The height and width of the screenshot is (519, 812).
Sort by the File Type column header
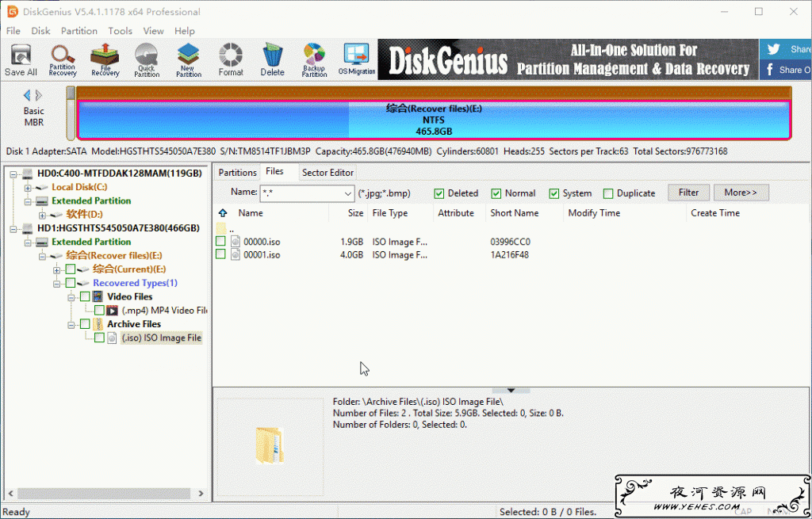point(400,212)
